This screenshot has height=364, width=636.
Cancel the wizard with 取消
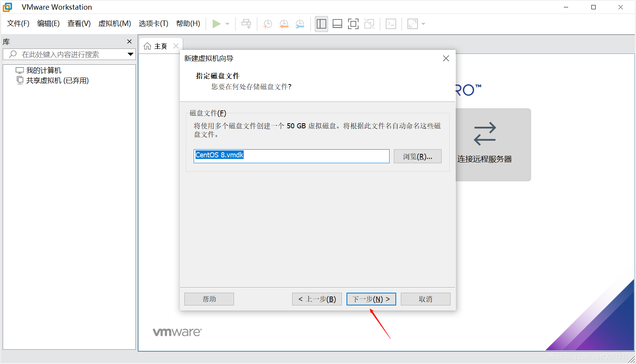(426, 299)
